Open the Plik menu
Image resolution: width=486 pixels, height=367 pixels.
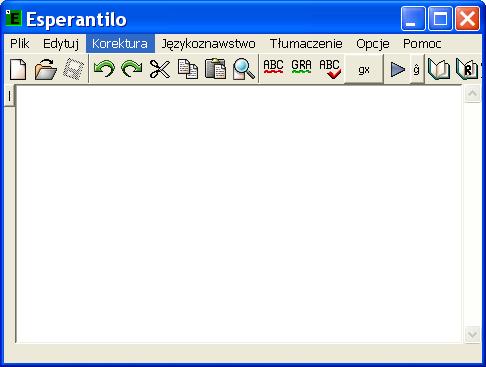click(x=20, y=44)
